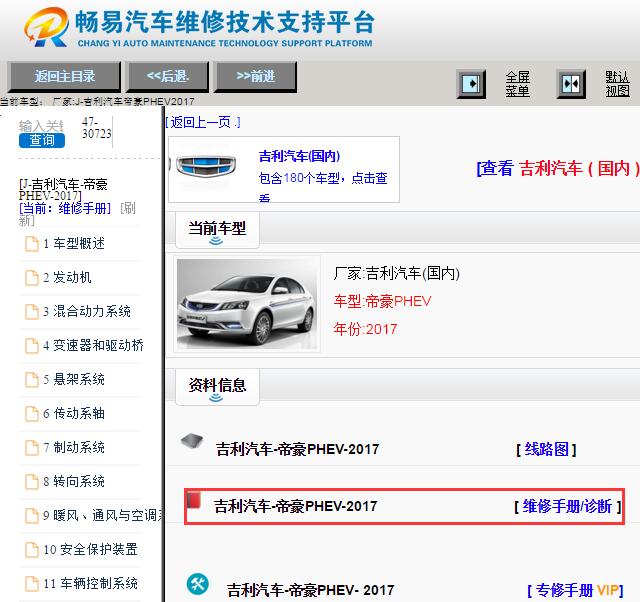Click 吉利汽车-帝豪PHEV- 2017 title in 专修手册 row
This screenshot has height=602, width=640.
coord(311,590)
